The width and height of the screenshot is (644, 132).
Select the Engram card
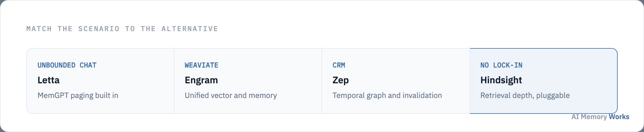coord(248,81)
